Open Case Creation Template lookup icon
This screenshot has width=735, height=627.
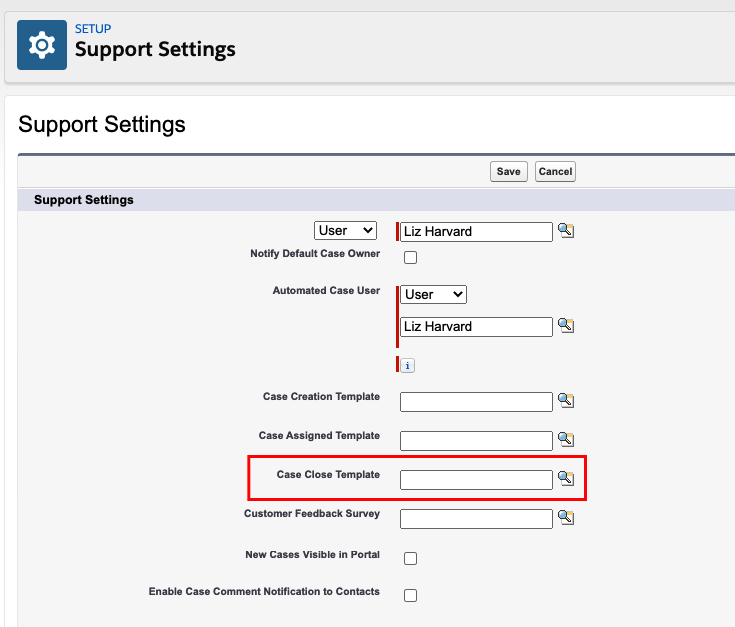(566, 401)
